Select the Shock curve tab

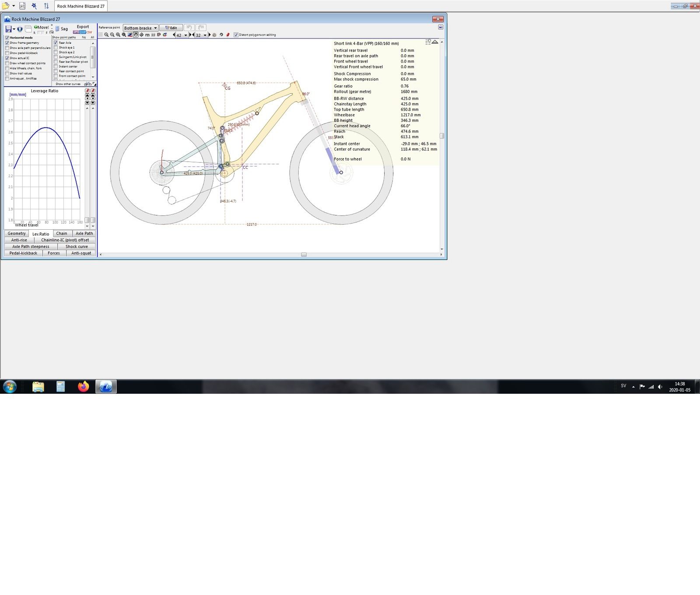[77, 247]
